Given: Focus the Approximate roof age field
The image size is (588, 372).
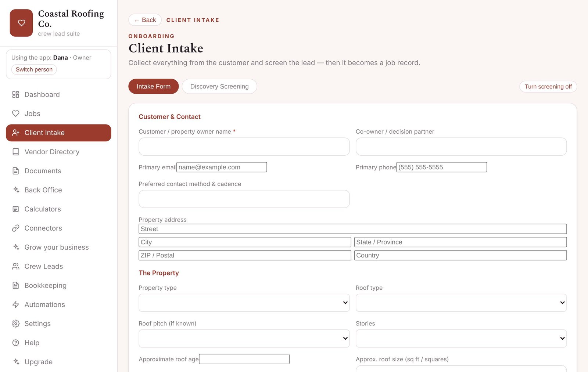Looking at the screenshot, I should coord(244,359).
